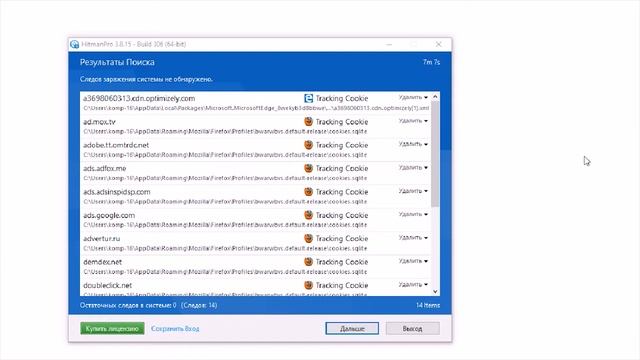Click the Firefox icon in the demdex.net row
This screenshot has height=360, width=640.
[x=309, y=262]
